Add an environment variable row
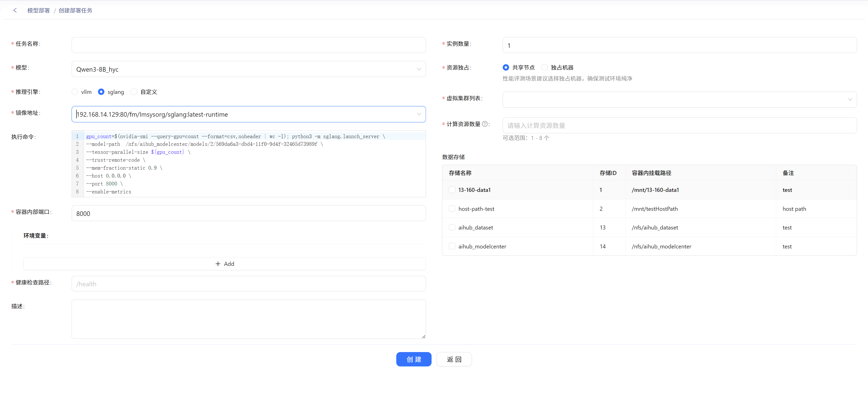This screenshot has height=393, width=868. point(225,264)
